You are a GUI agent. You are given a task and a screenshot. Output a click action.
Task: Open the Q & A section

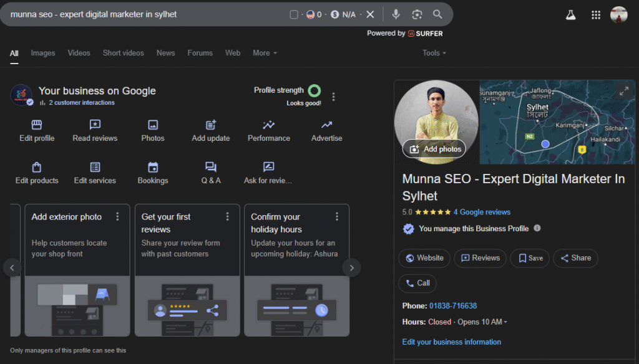[x=211, y=173]
